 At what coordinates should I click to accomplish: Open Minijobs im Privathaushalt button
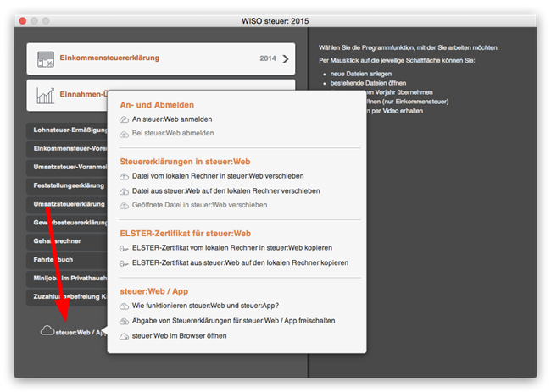click(x=67, y=279)
